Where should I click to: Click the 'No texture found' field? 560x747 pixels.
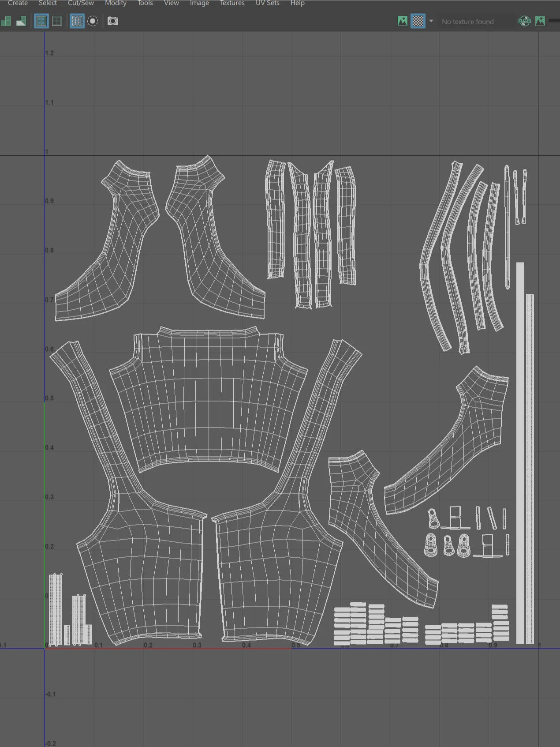[x=475, y=21]
